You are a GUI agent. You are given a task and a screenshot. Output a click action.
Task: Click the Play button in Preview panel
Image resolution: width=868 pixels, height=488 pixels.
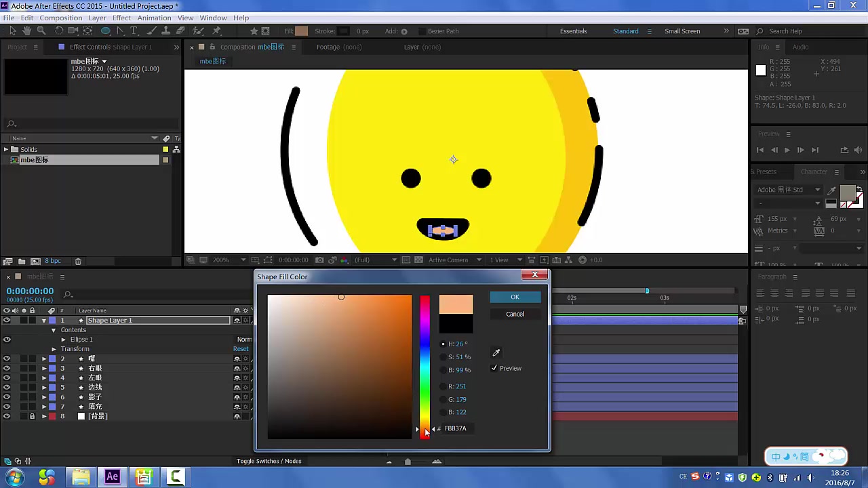787,150
